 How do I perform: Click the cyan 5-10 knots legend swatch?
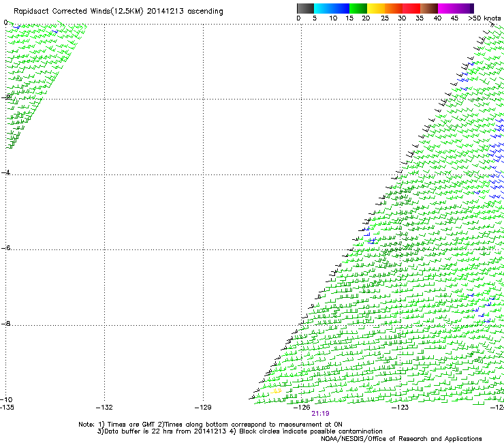[x=323, y=8]
